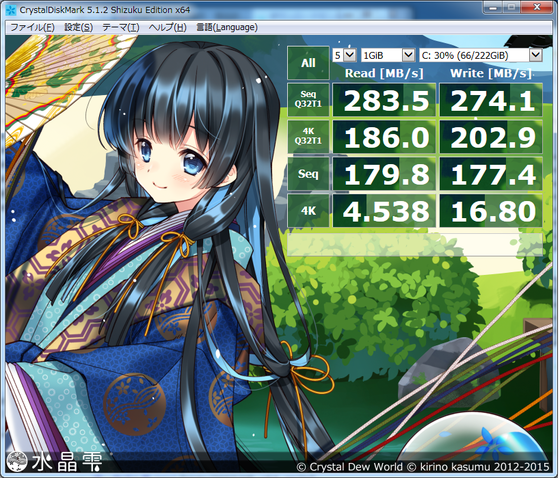Click the empty comment field below results
This screenshot has width=560, height=478.
[415, 244]
